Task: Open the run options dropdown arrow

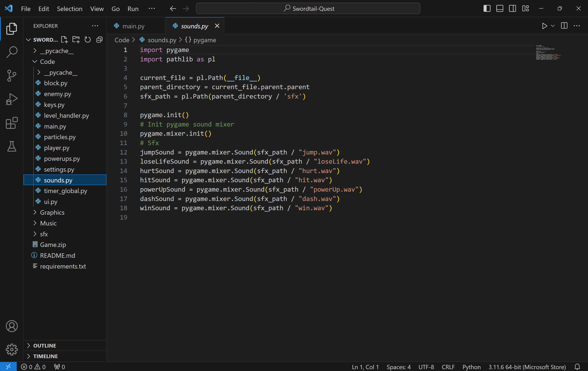Action: 553,26
